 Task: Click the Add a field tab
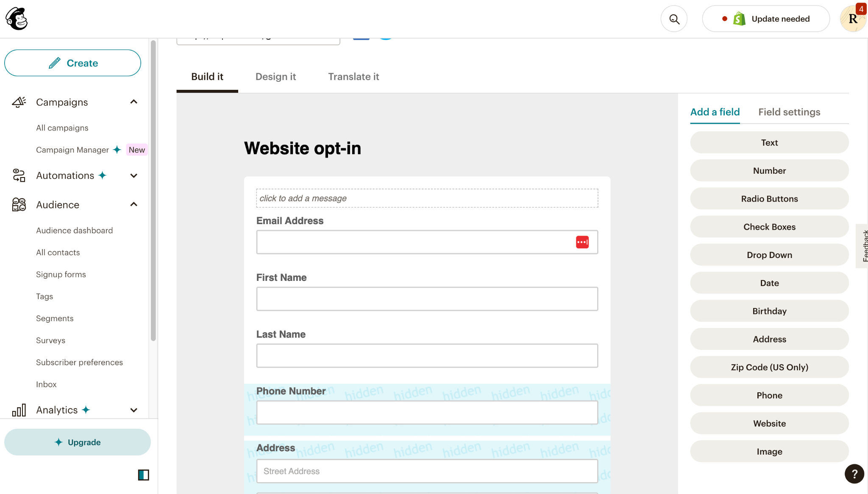[715, 112]
